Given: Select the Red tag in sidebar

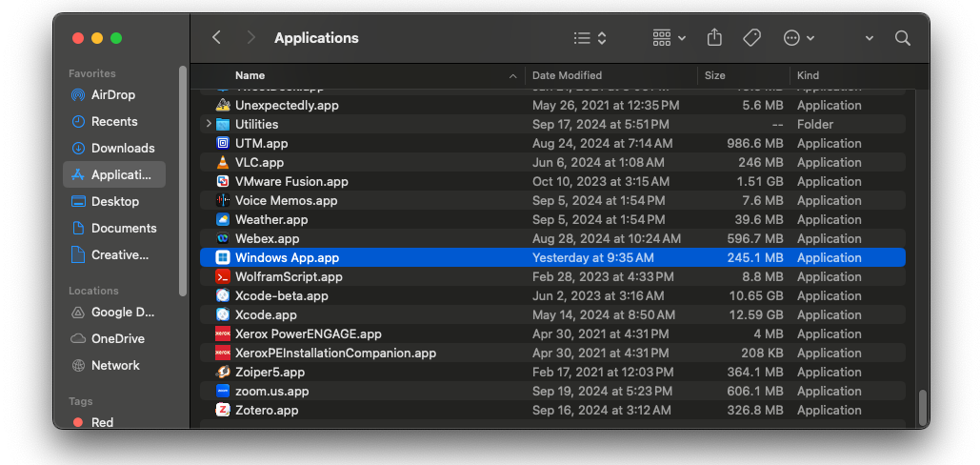Looking at the screenshot, I should pos(102,422).
